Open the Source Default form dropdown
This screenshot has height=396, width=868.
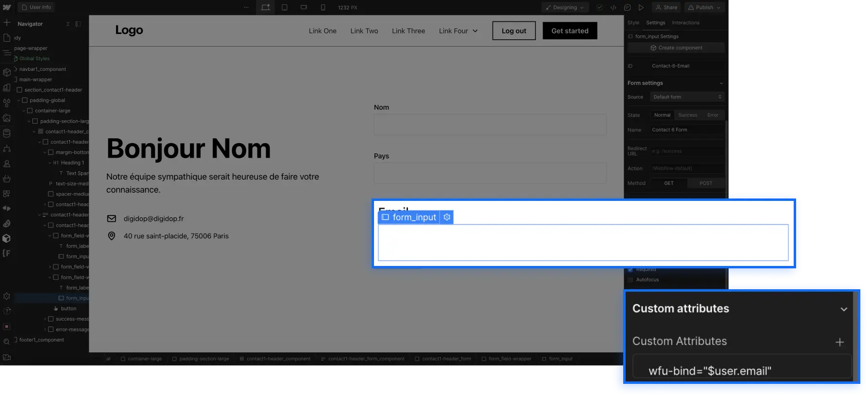click(x=687, y=97)
